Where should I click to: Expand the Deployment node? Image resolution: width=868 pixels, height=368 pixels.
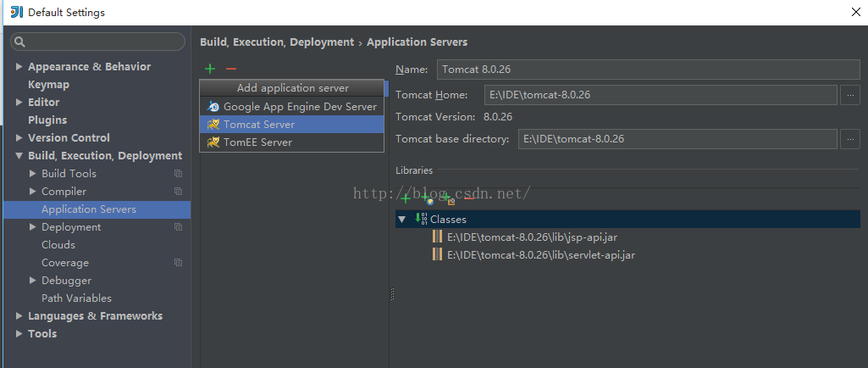point(33,226)
